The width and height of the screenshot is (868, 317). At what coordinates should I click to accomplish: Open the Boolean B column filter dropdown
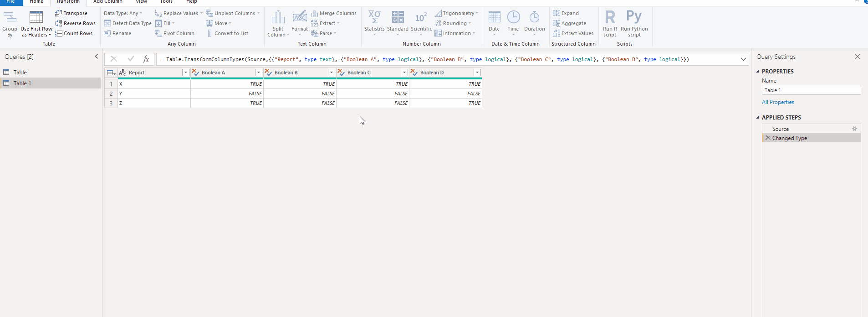pyautogui.click(x=331, y=73)
